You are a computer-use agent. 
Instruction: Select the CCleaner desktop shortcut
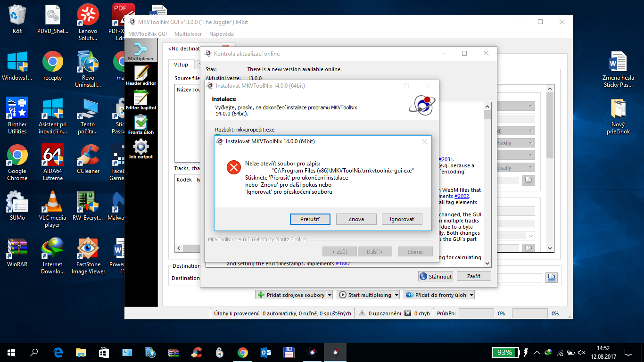[x=88, y=159]
